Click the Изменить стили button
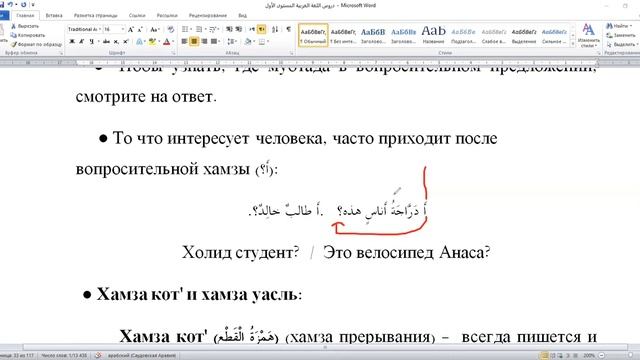Image resolution: width=640 pixels, height=360 pixels. coord(588,35)
